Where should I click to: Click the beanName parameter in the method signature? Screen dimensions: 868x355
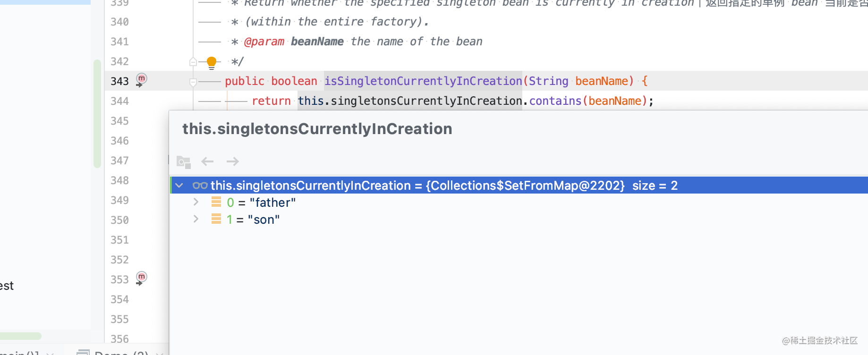point(602,81)
